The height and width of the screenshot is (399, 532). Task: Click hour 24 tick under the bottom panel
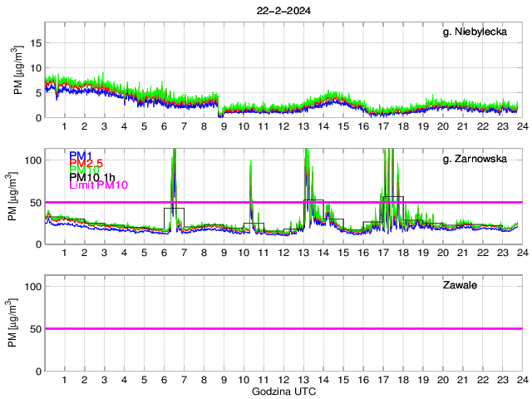tap(521, 379)
